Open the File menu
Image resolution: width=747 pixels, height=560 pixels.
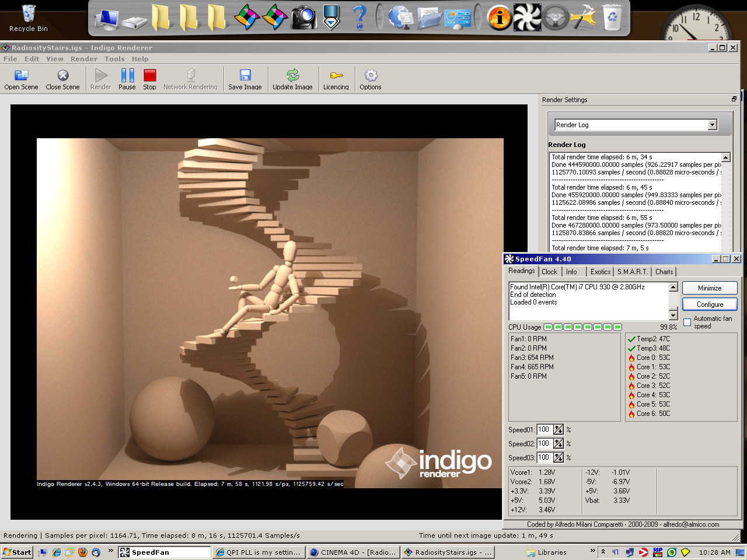pos(11,59)
